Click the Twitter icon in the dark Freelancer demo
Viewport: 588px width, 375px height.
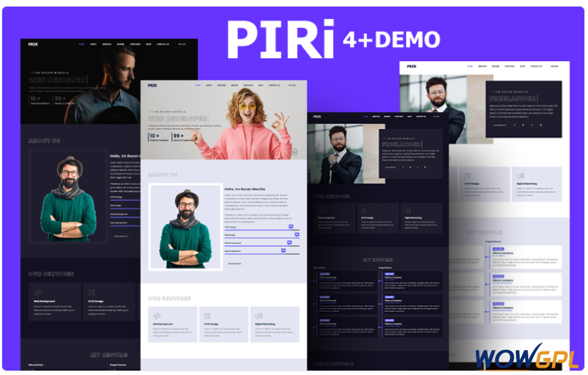(410, 167)
